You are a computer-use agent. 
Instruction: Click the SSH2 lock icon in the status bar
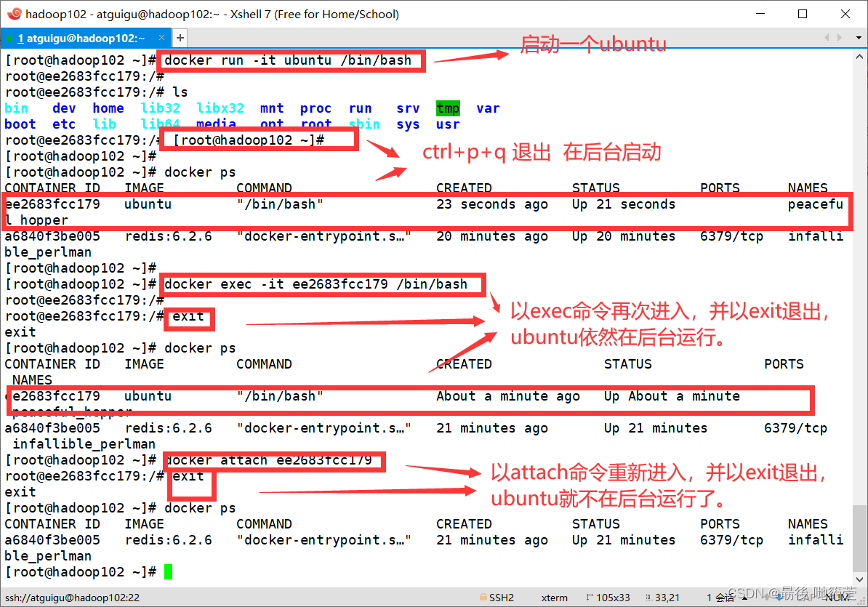(483, 598)
